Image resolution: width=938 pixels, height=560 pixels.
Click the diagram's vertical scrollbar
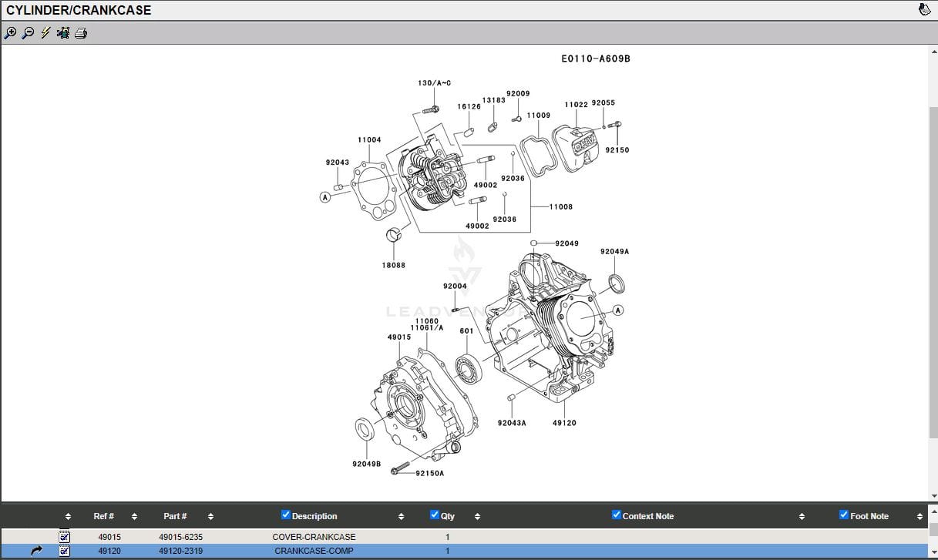coord(933,270)
